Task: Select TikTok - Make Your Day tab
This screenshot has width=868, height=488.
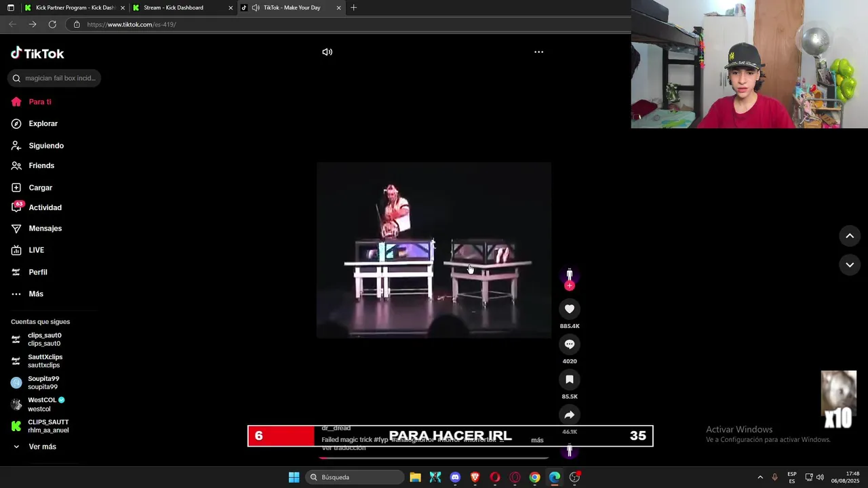Action: [x=292, y=7]
